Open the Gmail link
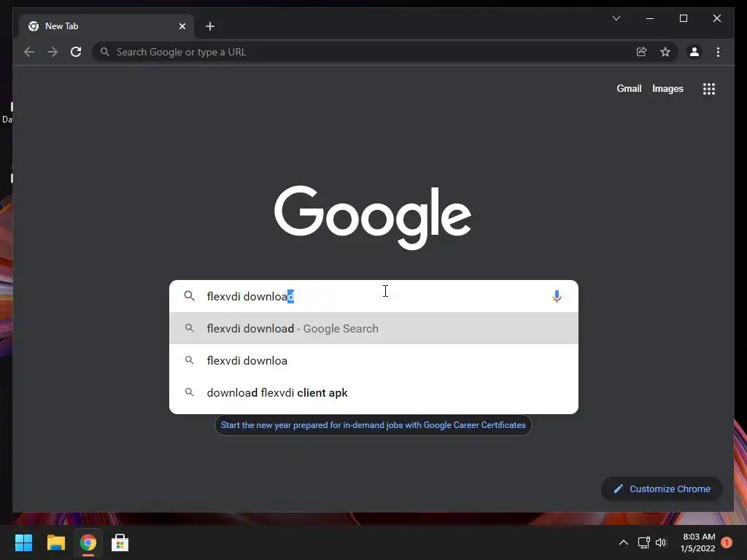The image size is (747, 560). [629, 88]
